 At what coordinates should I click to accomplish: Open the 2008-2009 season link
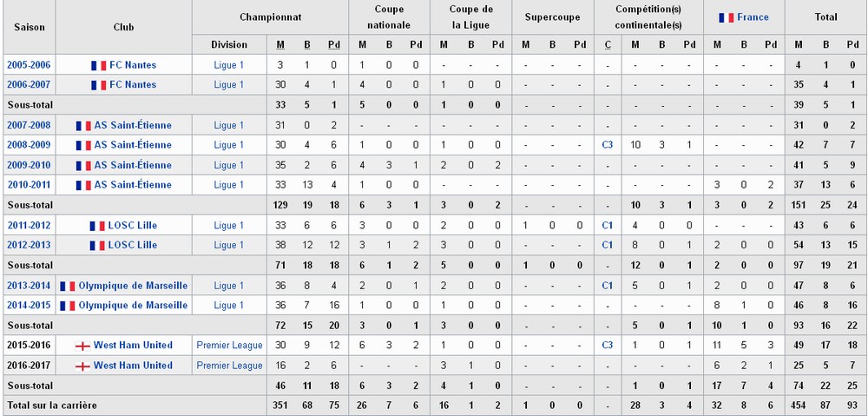(x=29, y=145)
